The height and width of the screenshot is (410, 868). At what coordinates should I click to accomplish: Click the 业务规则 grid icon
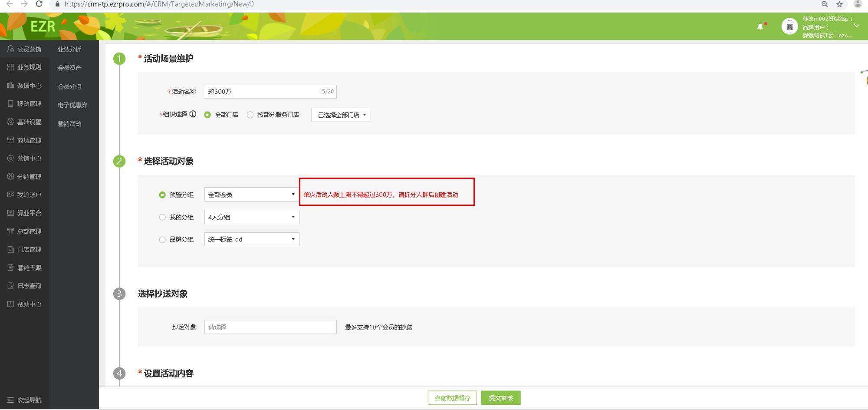point(10,67)
